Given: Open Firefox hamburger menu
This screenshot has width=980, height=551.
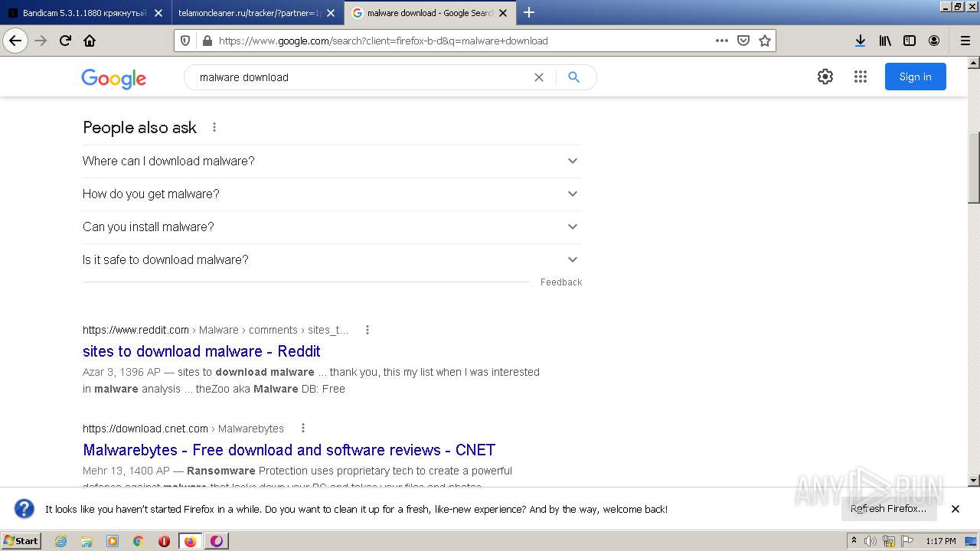Looking at the screenshot, I should click(x=965, y=41).
